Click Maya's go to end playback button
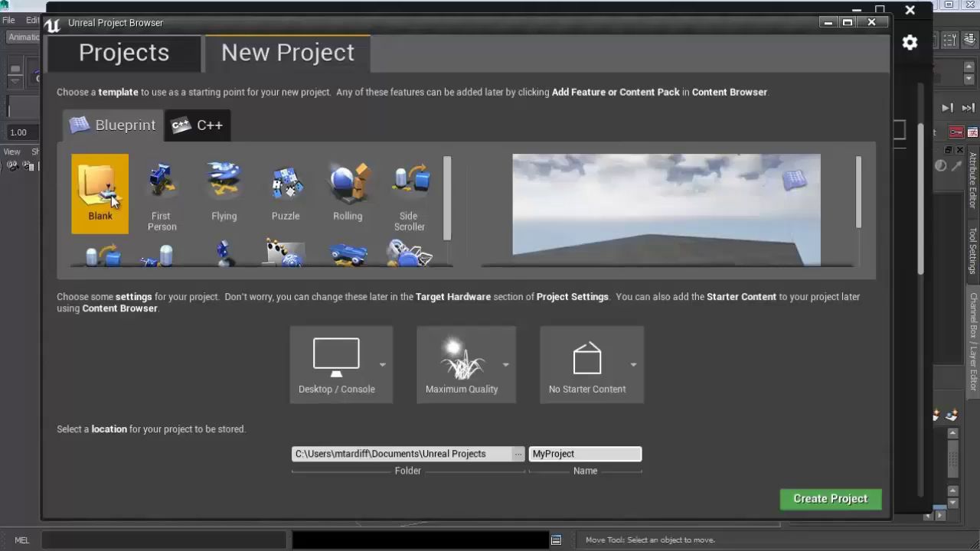The height and width of the screenshot is (551, 980). click(x=969, y=108)
